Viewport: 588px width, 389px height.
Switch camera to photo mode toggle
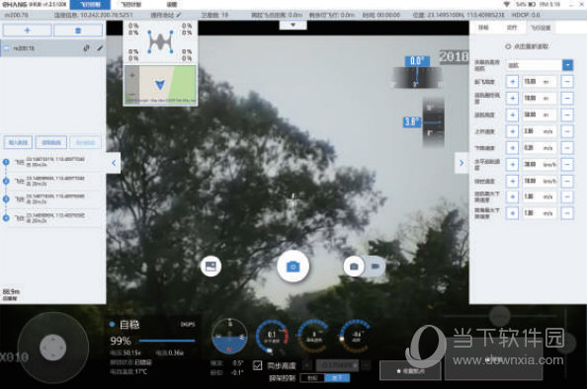pos(354,266)
